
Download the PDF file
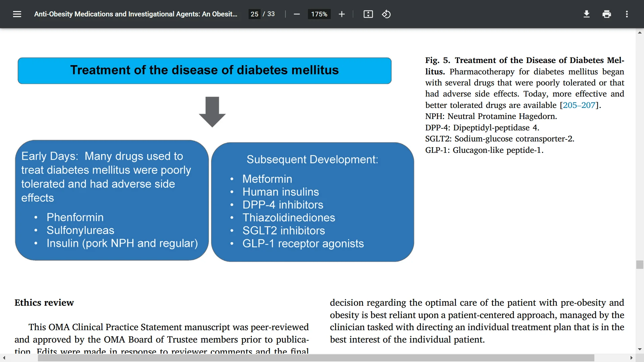pos(587,14)
